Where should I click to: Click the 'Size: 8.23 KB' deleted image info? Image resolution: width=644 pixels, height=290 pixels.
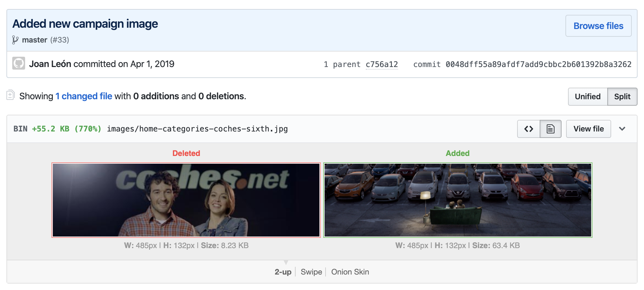(x=225, y=246)
